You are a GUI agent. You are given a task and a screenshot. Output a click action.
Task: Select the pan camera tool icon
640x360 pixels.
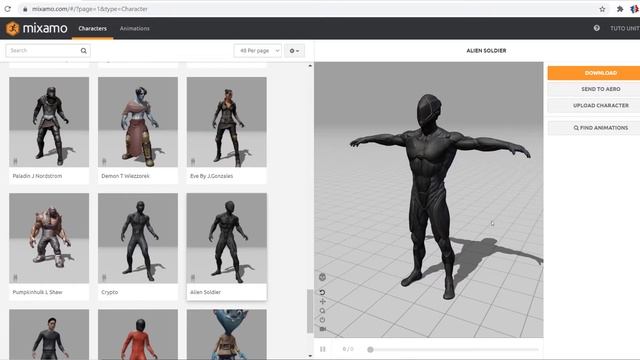click(322, 302)
